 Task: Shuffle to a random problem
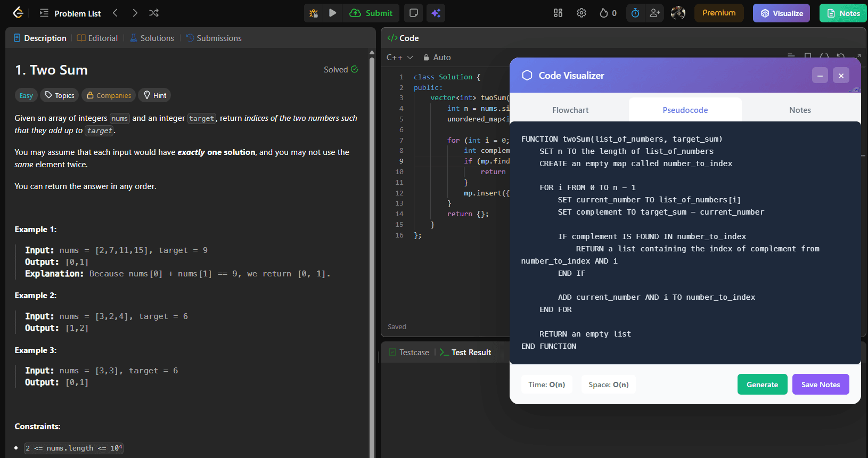tap(154, 13)
